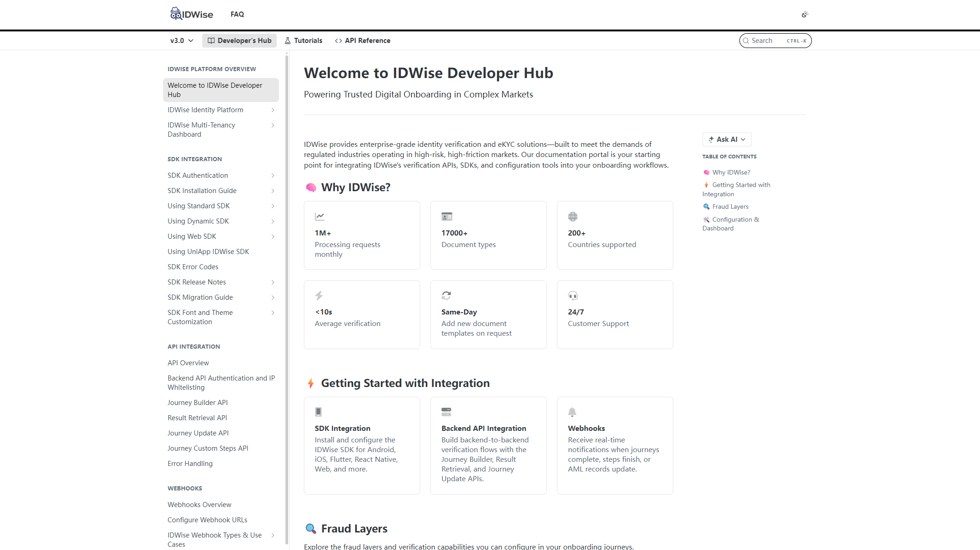
Task: Click the chart icon in 1M+ card
Action: click(320, 216)
